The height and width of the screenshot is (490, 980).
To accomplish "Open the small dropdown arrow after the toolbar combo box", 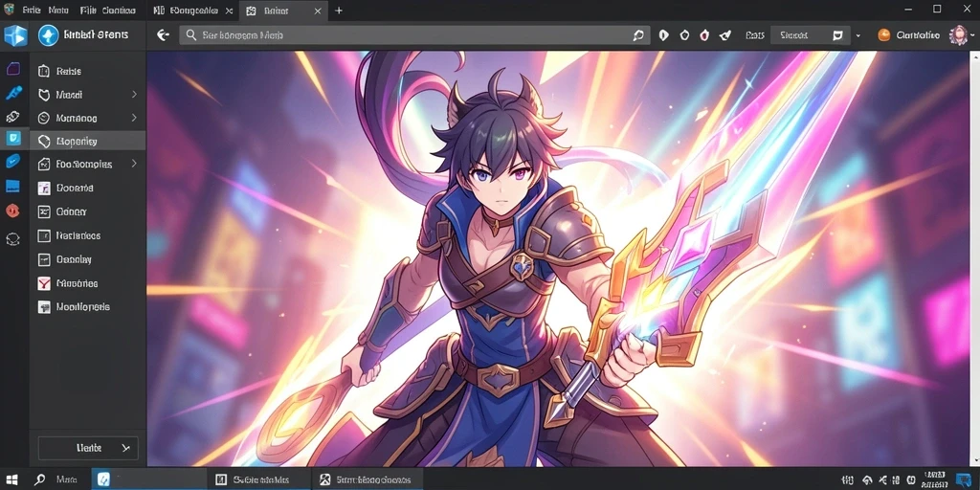I will point(858,36).
